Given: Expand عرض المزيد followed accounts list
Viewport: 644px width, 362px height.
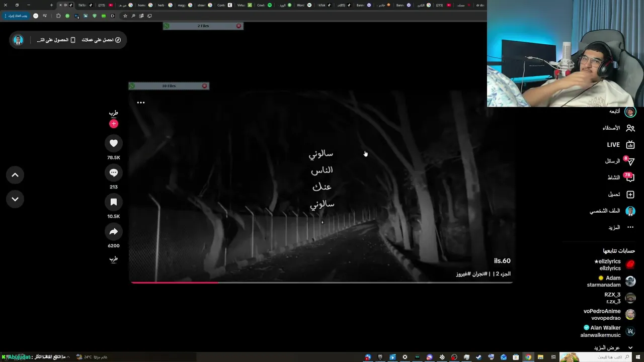Looking at the screenshot, I should 613,348.
